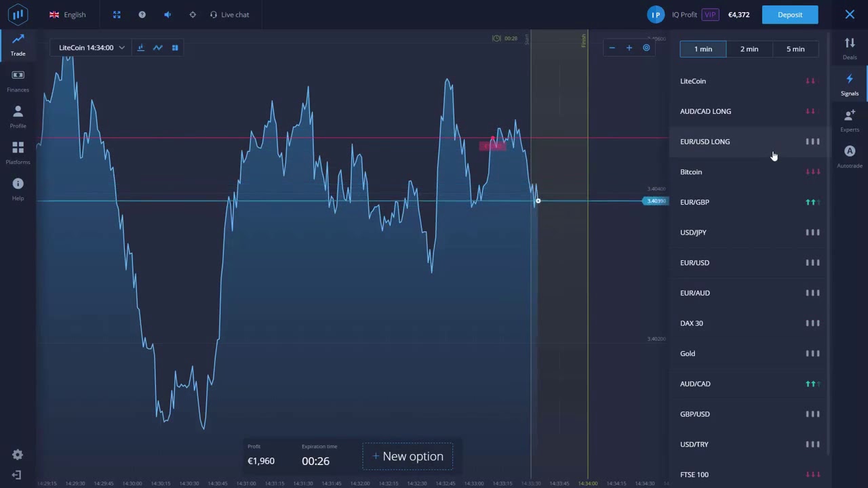Click green up arrows for EUR/GBP

(x=812, y=202)
